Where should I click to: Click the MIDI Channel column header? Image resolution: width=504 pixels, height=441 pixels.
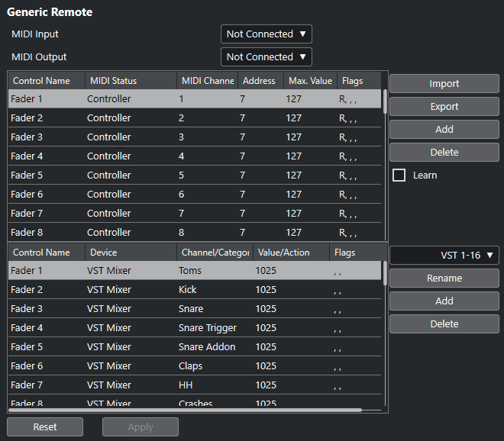coord(207,81)
